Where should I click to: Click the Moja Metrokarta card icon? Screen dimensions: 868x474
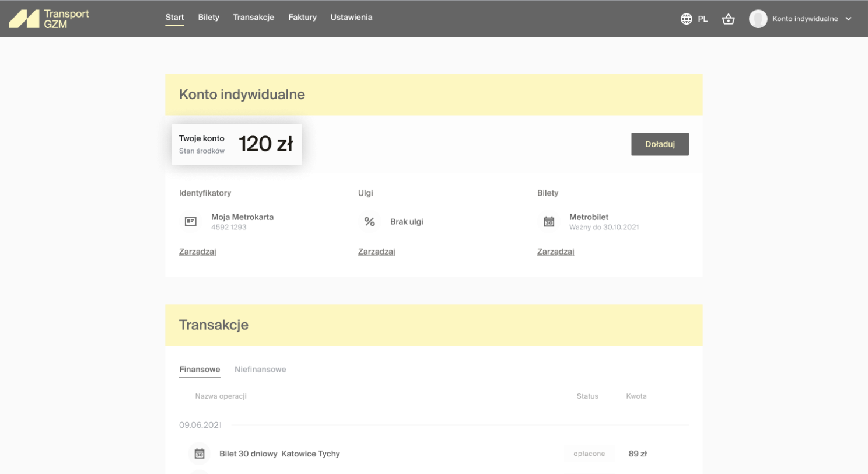(191, 222)
